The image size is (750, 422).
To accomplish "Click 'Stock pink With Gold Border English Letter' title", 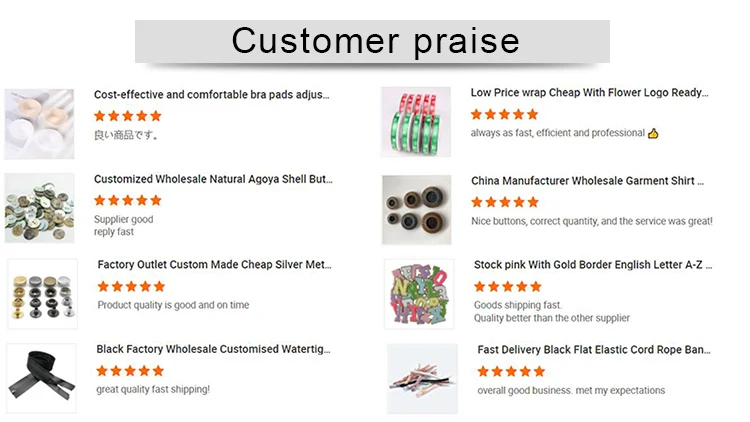I will tap(593, 265).
